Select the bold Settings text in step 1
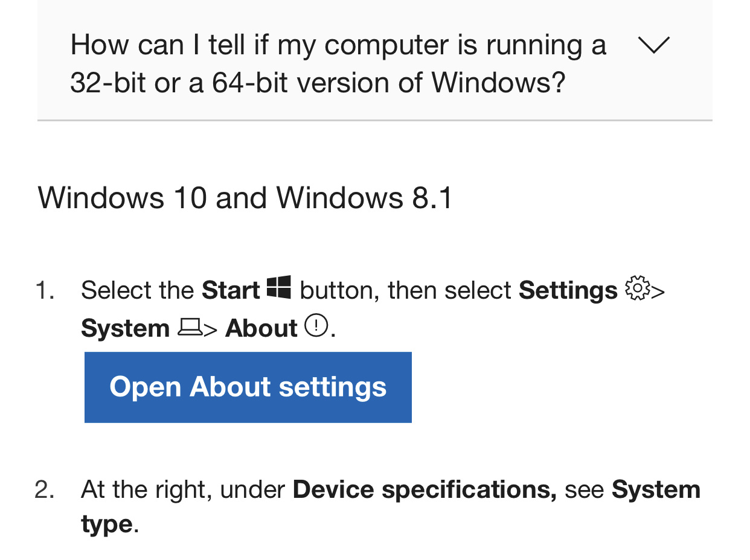Image resolution: width=750 pixels, height=560 pixels. [568, 290]
